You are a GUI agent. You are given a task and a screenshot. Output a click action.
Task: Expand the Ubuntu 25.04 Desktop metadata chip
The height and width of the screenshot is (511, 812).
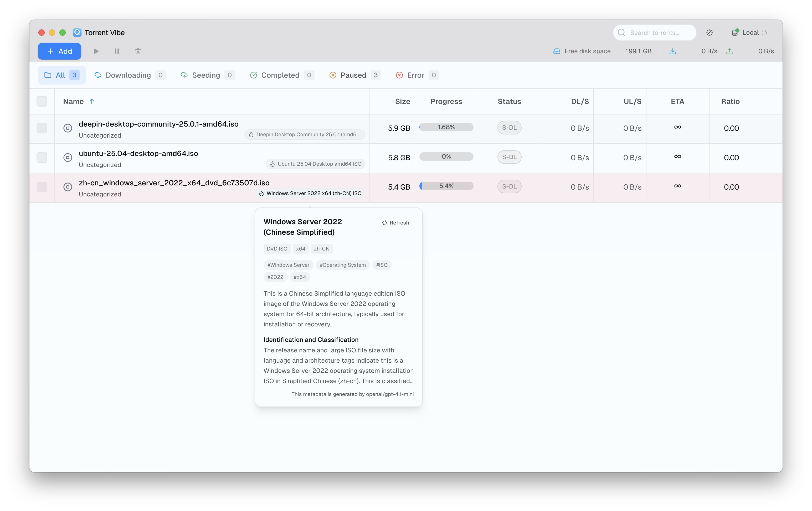(315, 164)
